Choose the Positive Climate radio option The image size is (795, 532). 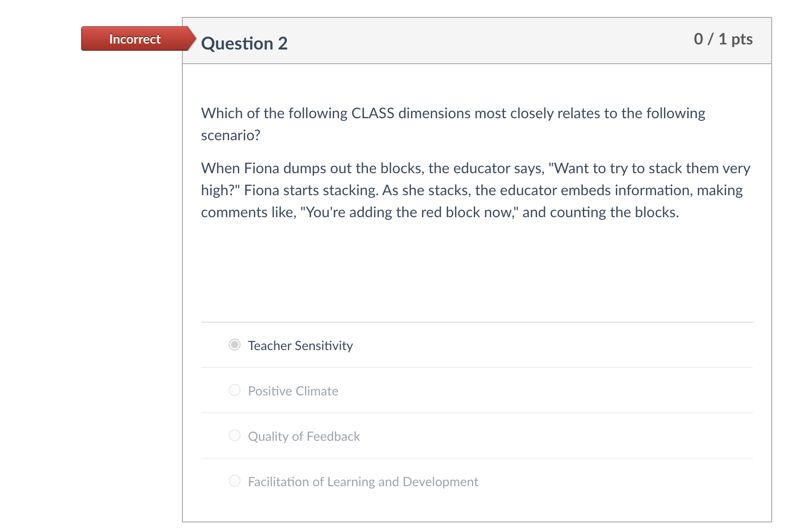point(235,390)
